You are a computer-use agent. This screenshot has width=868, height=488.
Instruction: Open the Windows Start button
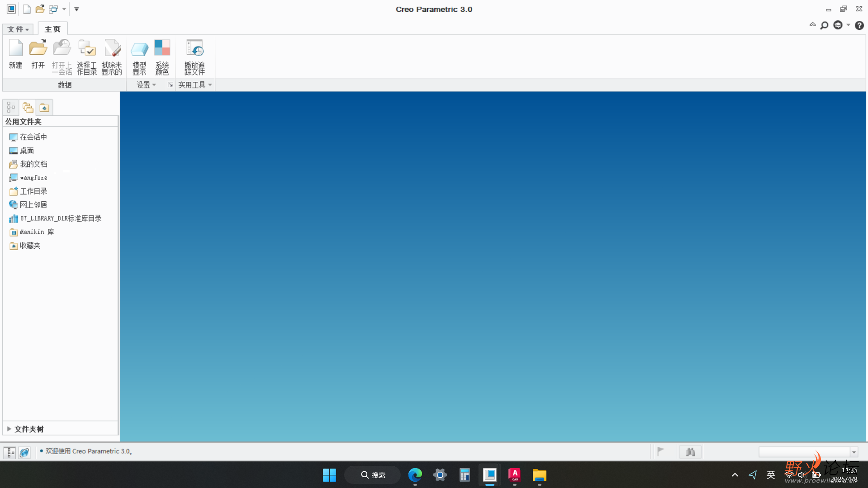pyautogui.click(x=329, y=475)
